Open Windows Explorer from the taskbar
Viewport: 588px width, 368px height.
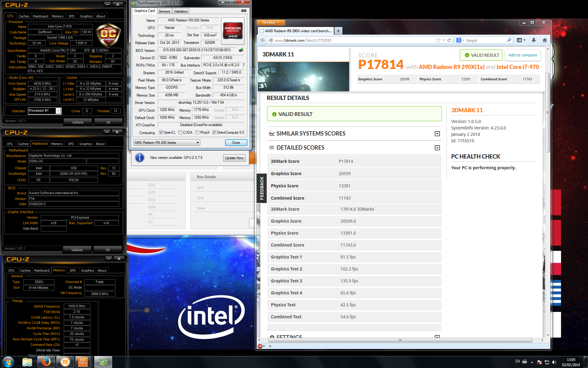(x=27, y=362)
